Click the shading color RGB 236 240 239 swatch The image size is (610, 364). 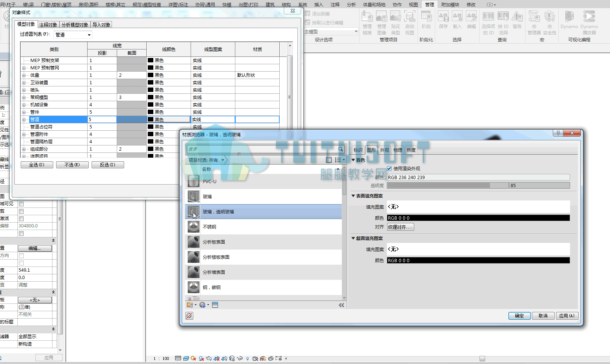(x=478, y=177)
